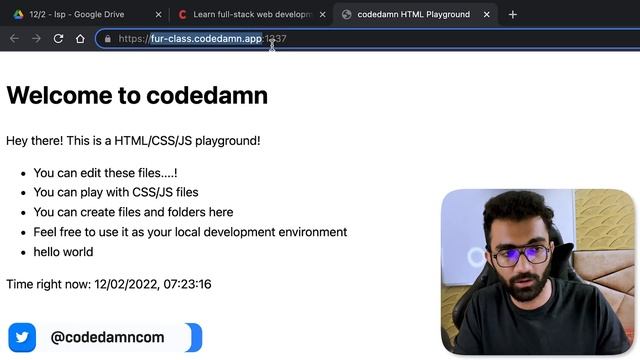Switch to Learn full-stack web development tab
Screen dimensions: 640x360
coord(252,14)
